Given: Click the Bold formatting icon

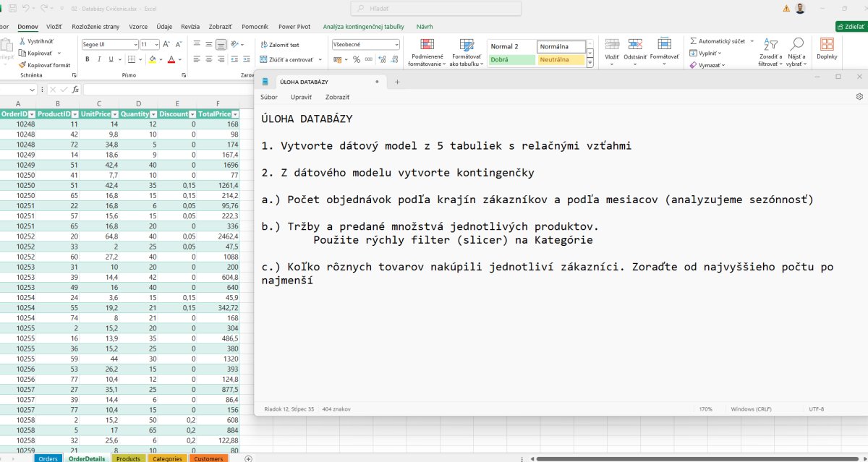Looking at the screenshot, I should [x=87, y=59].
